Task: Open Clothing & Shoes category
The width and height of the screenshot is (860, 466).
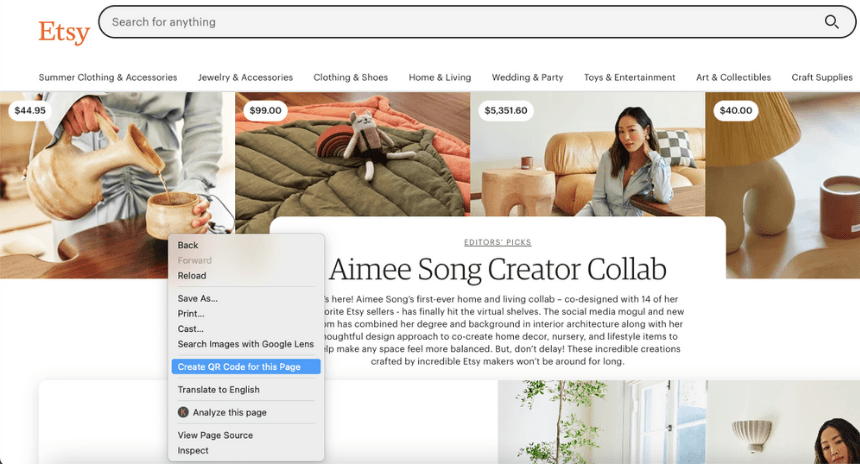Action: click(350, 77)
